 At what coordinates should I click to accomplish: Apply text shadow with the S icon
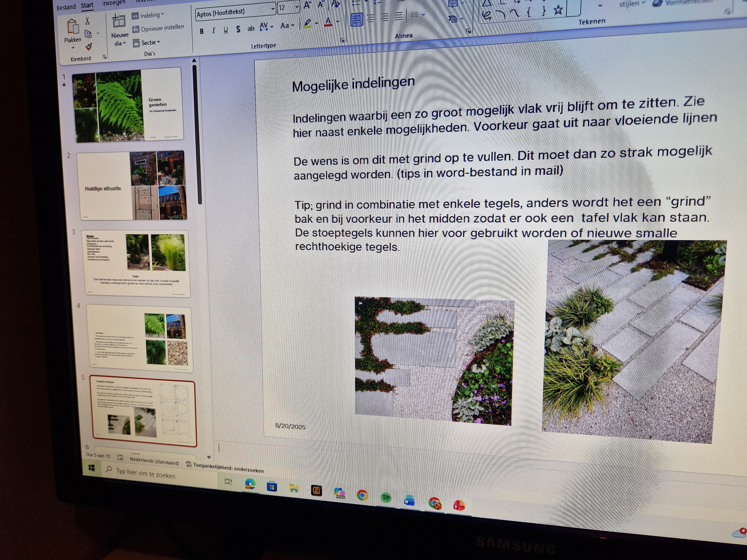(x=238, y=29)
